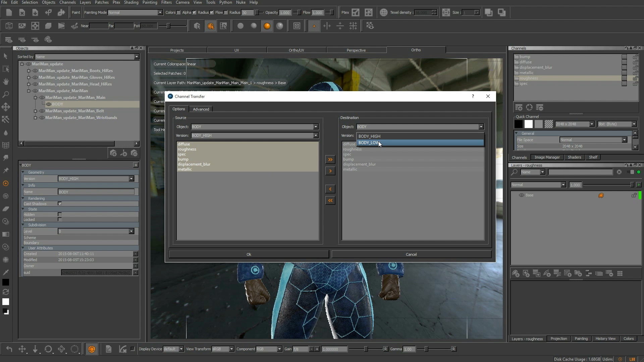Click the Add Channel icon in Channels panel
This screenshot has height=362, width=644.
click(x=519, y=107)
